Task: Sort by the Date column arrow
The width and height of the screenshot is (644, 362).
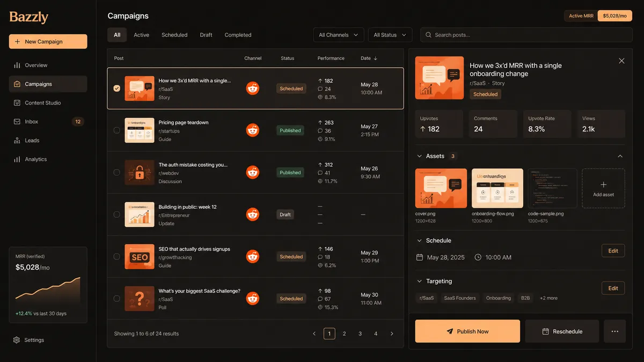Action: click(375, 58)
